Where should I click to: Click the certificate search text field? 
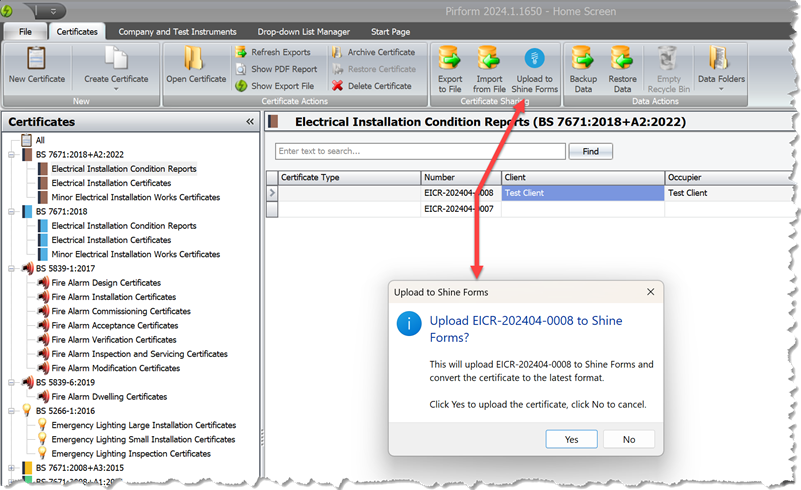(420, 151)
